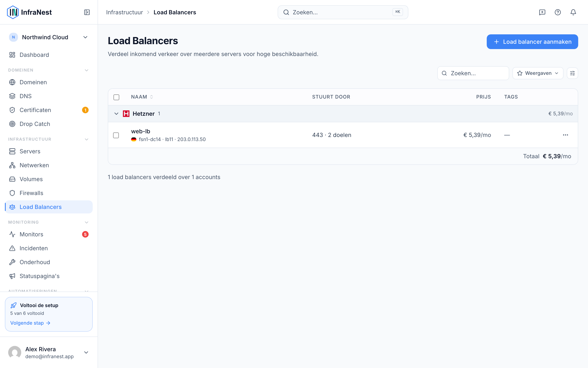Click the Firewalls shield icon
The image size is (588, 368).
click(12, 193)
